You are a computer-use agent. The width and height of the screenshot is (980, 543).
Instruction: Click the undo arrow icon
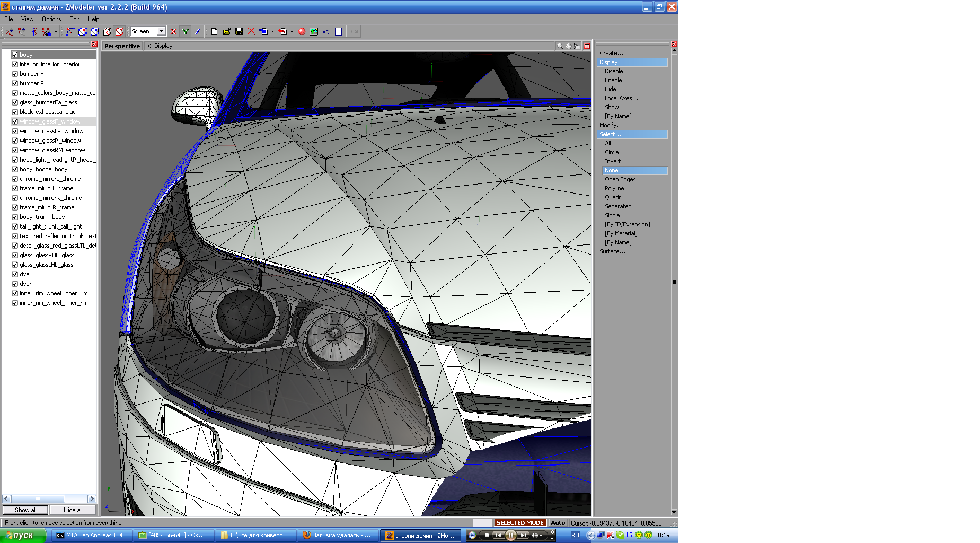tap(326, 32)
